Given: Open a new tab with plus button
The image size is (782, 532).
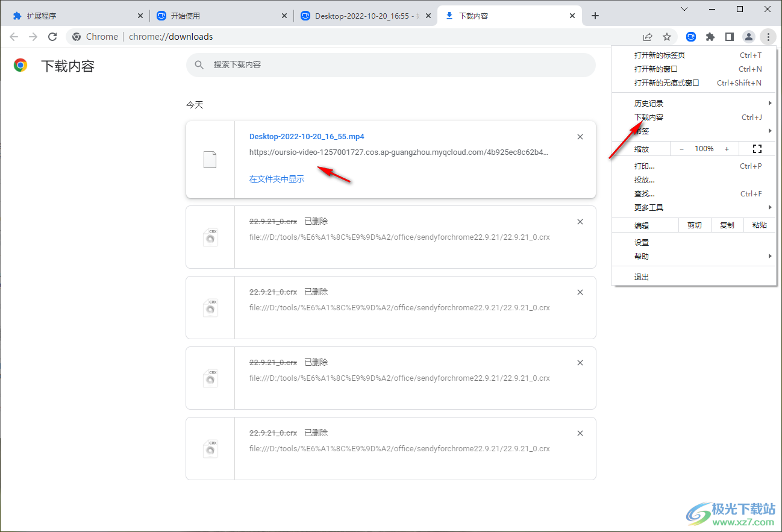Looking at the screenshot, I should coord(595,16).
